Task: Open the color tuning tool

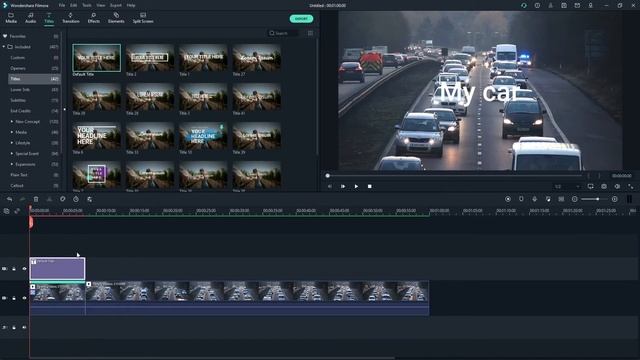Action: pos(62,199)
